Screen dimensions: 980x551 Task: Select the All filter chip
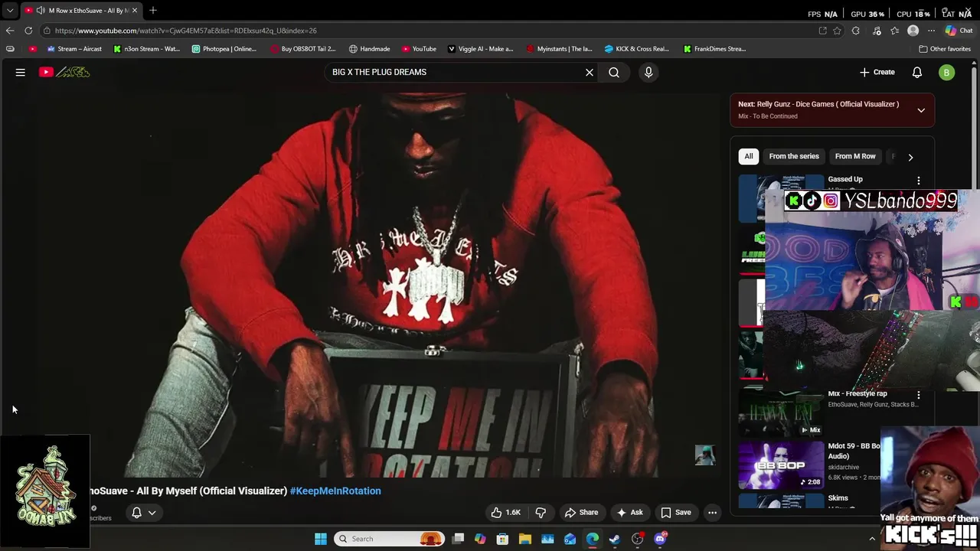[x=749, y=156]
